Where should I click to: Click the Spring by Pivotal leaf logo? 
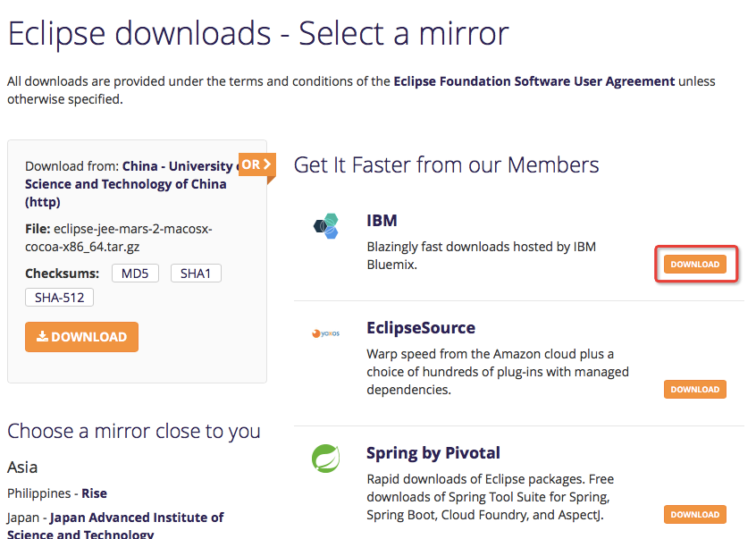point(325,459)
